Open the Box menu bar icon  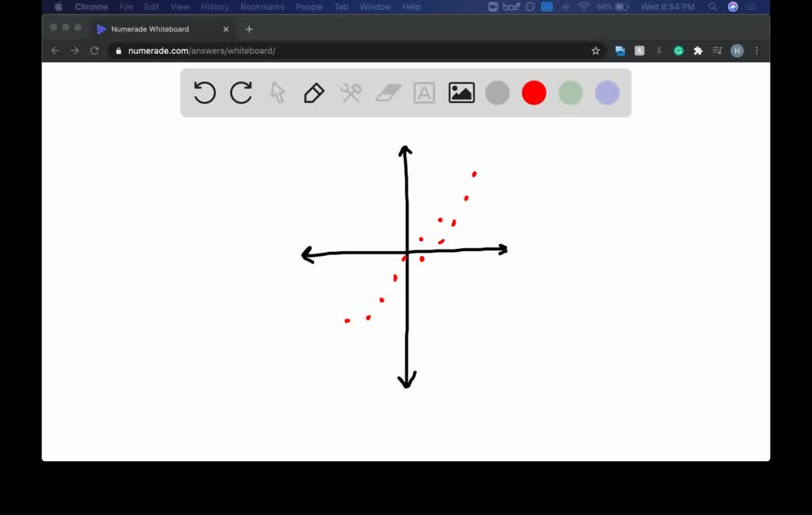(x=511, y=6)
